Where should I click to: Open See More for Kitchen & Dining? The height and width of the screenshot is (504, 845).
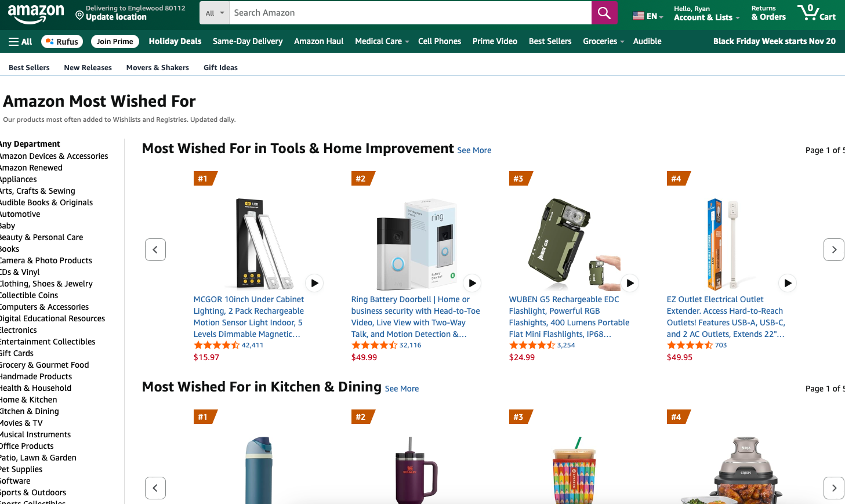(401, 389)
